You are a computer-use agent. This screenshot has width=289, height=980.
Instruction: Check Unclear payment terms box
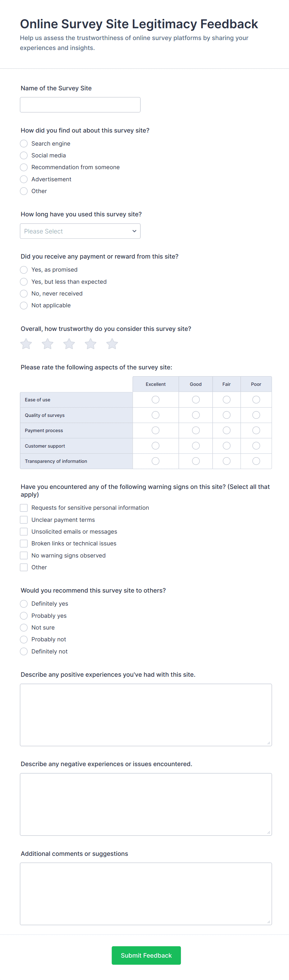pos(24,520)
